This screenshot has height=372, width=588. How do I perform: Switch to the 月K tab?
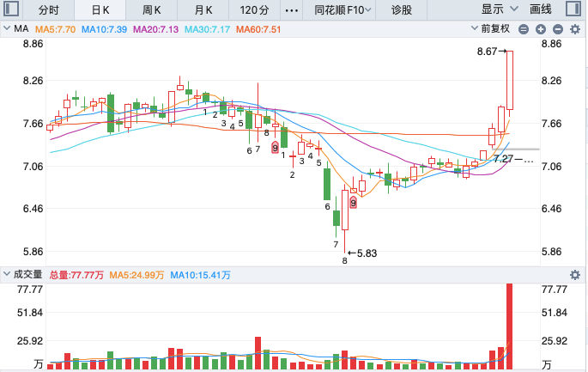point(203,9)
